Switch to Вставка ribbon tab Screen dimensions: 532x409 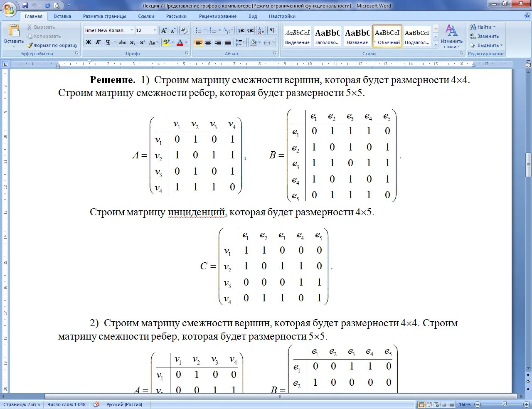pos(62,16)
